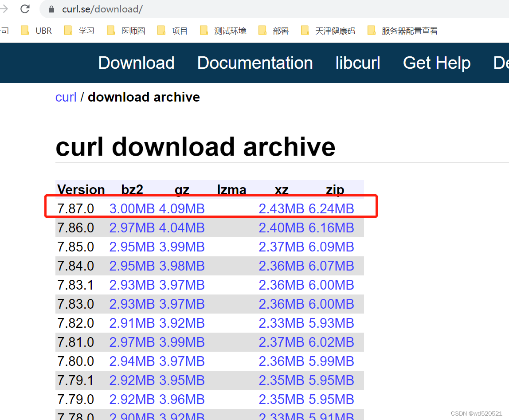Download the 7.83.1 xz archive

tap(282, 285)
